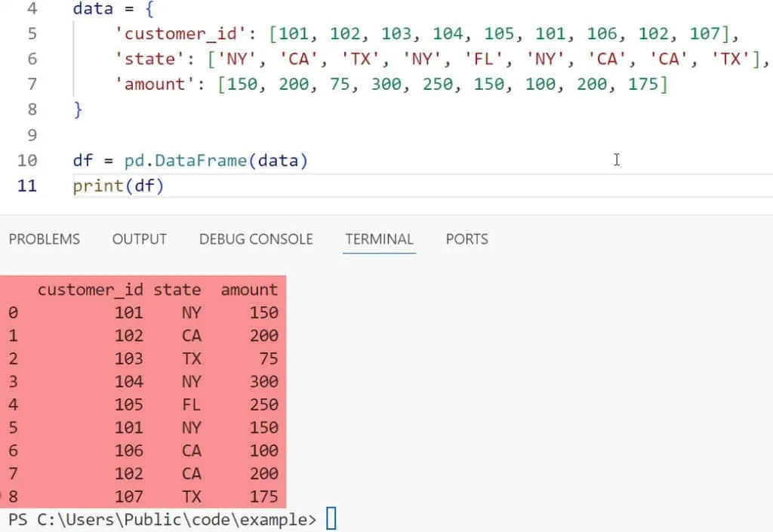Click line number 11 in the gutter

(27, 186)
